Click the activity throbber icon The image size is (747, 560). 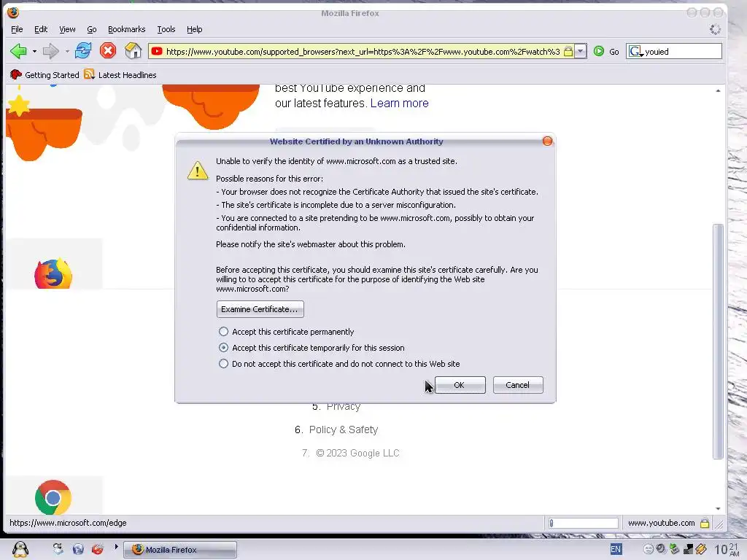(715, 29)
